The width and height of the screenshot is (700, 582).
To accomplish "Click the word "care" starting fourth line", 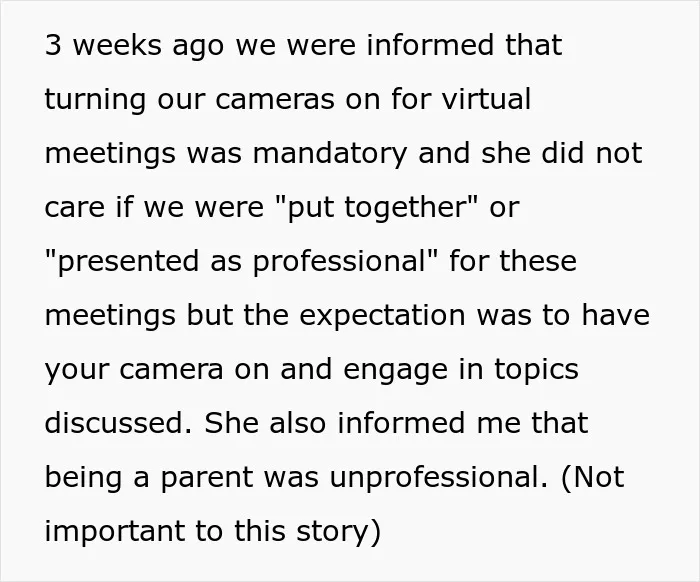I will (75, 209).
